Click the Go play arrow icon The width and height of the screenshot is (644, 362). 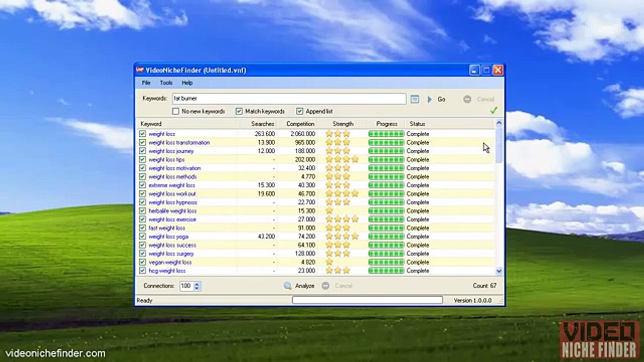pyautogui.click(x=430, y=100)
